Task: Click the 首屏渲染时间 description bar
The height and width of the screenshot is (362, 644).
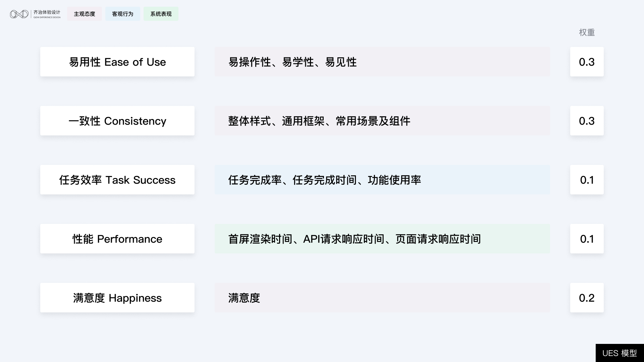Action: click(382, 239)
